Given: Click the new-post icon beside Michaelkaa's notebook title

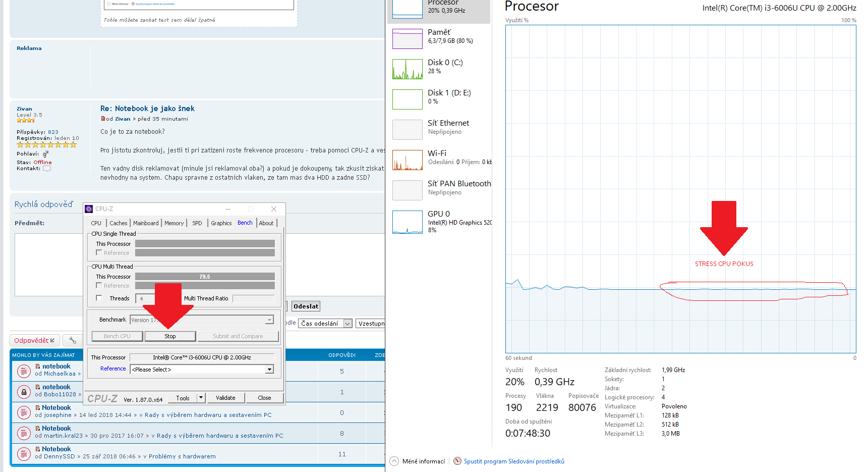Looking at the screenshot, I should pos(38,366).
